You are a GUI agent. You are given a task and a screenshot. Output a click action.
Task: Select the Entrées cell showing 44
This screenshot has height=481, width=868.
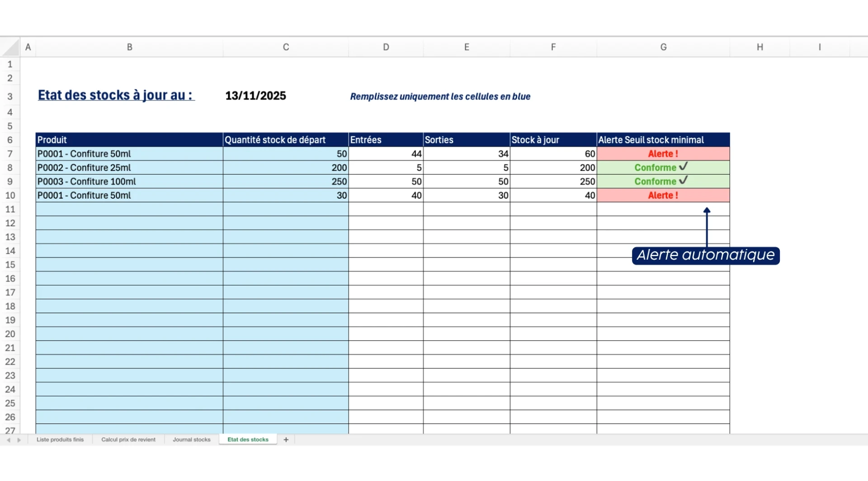pos(386,154)
